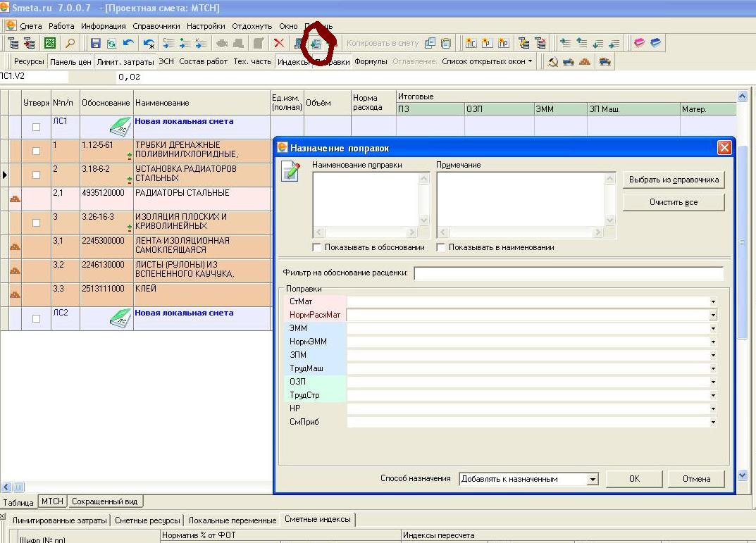Click the tree icon with red arrow
The height and width of the screenshot is (543, 756).
click(x=30, y=44)
